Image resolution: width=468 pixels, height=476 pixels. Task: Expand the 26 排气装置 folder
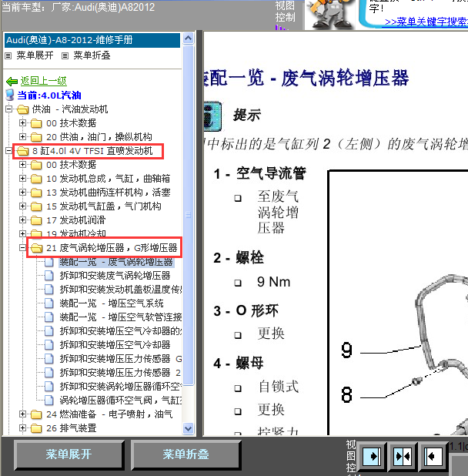[x=22, y=428]
